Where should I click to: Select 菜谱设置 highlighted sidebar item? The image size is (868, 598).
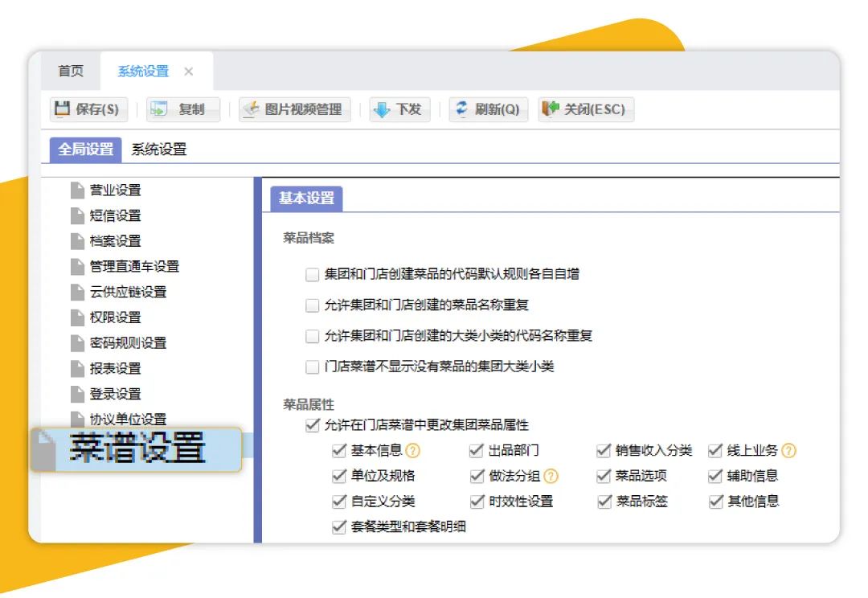click(x=137, y=448)
